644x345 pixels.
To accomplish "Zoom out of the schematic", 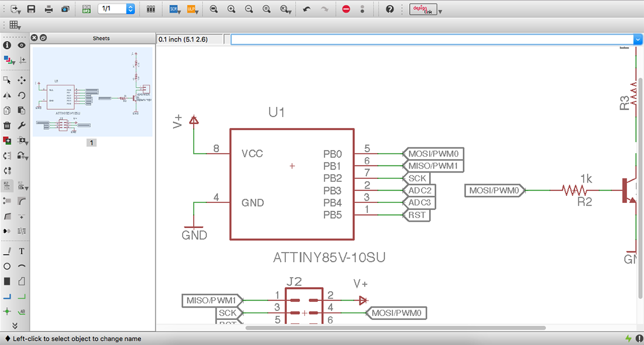I will pos(249,9).
